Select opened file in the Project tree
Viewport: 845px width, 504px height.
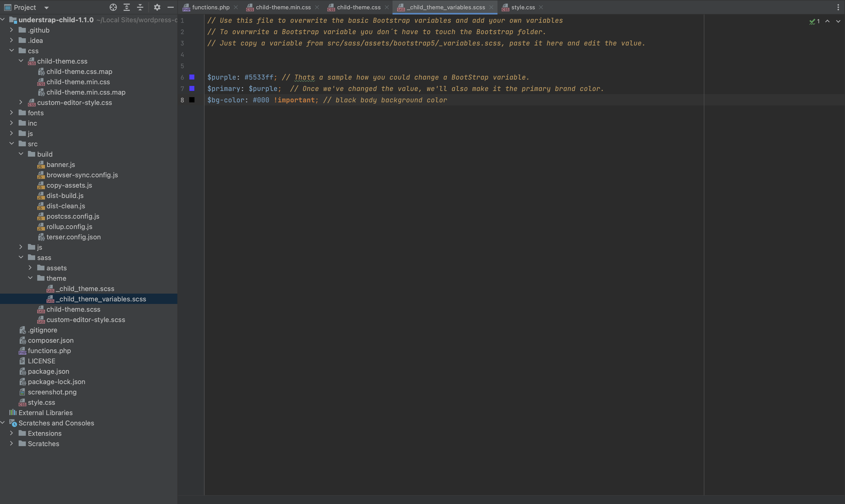[113, 7]
